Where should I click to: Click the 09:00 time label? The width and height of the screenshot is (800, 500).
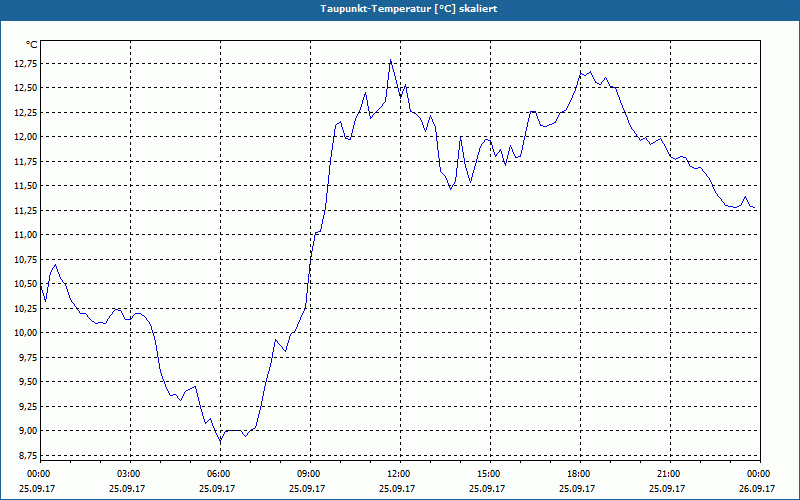click(310, 474)
